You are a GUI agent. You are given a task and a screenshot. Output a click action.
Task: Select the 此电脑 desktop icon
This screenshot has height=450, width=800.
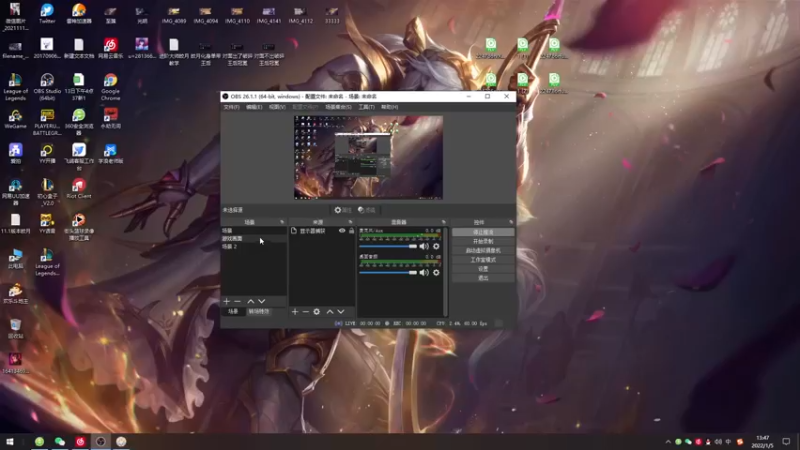tap(15, 259)
